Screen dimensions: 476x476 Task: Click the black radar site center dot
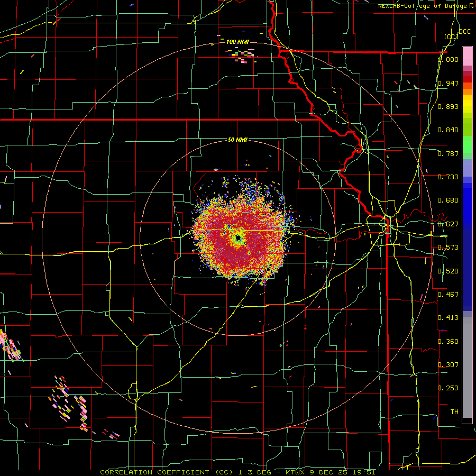pyautogui.click(x=237, y=237)
